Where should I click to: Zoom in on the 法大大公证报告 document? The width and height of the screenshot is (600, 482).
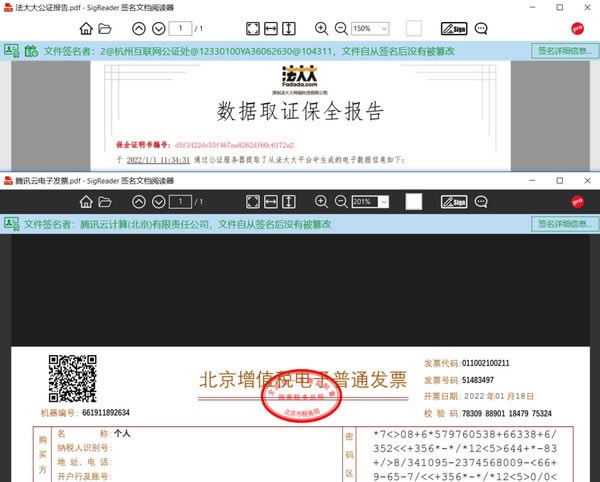321,29
